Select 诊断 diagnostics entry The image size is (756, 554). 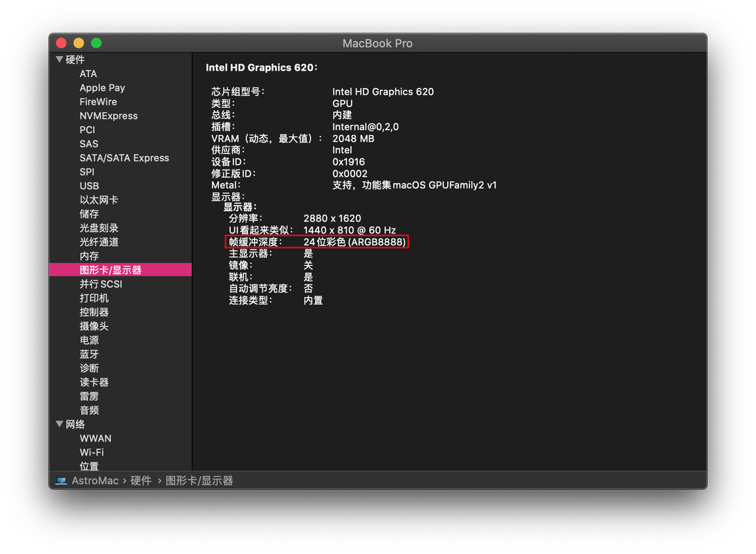point(89,368)
